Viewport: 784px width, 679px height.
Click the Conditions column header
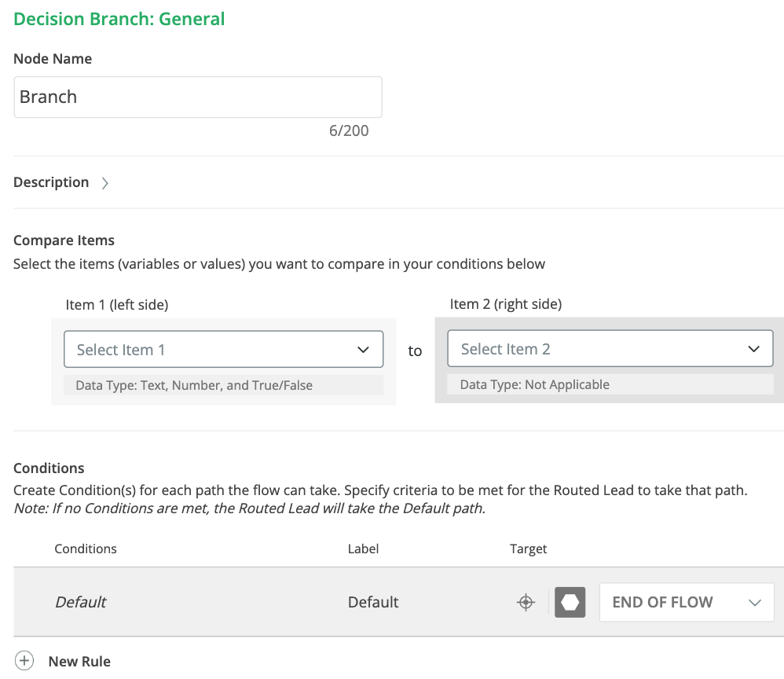point(86,549)
